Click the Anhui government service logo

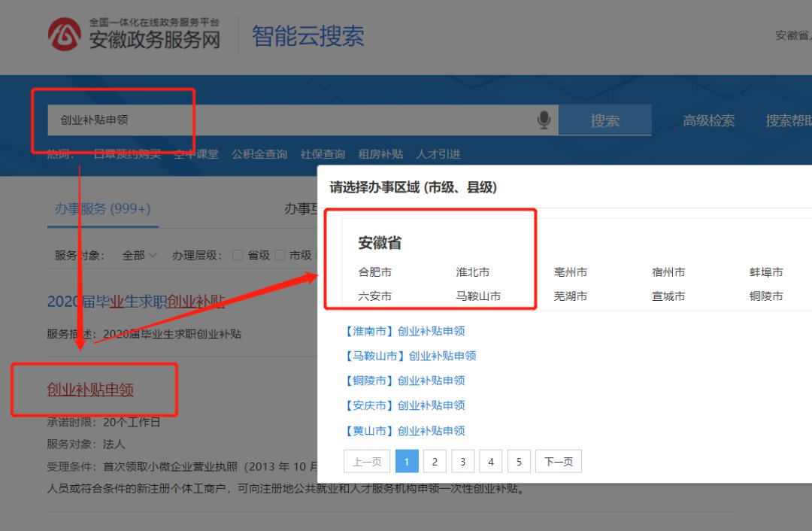(x=65, y=35)
